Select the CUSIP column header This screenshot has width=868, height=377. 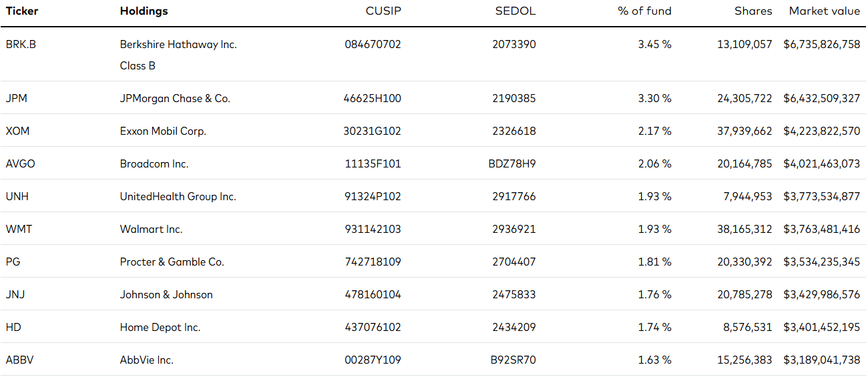[383, 11]
